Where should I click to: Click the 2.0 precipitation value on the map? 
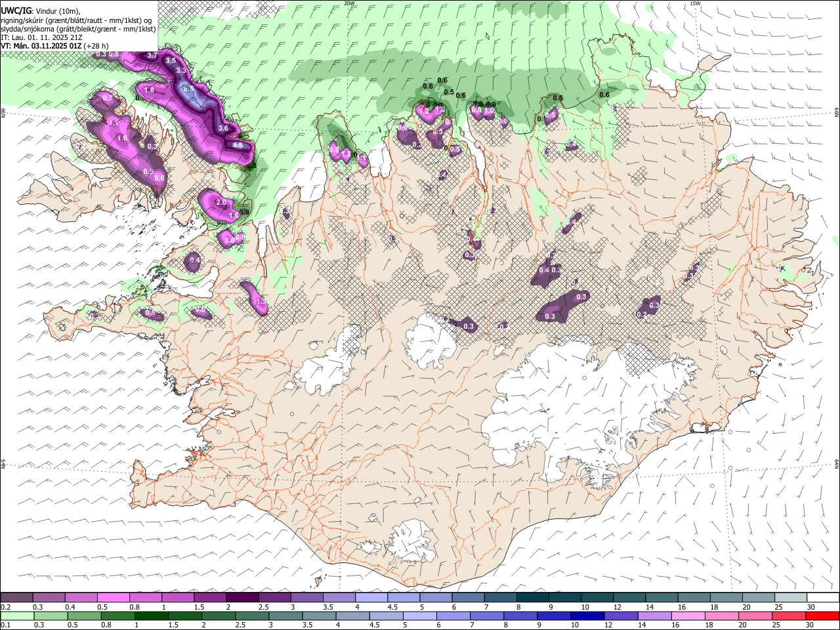[221, 203]
